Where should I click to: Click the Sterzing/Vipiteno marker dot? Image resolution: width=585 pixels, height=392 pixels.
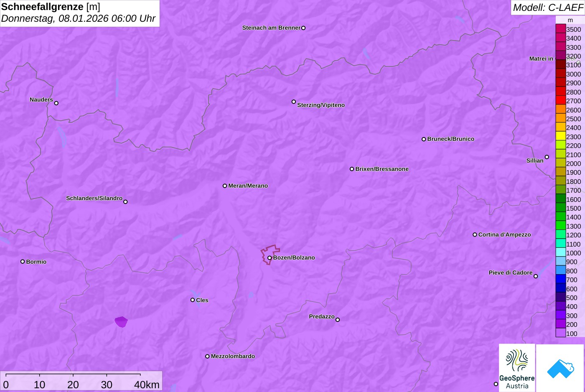point(294,102)
